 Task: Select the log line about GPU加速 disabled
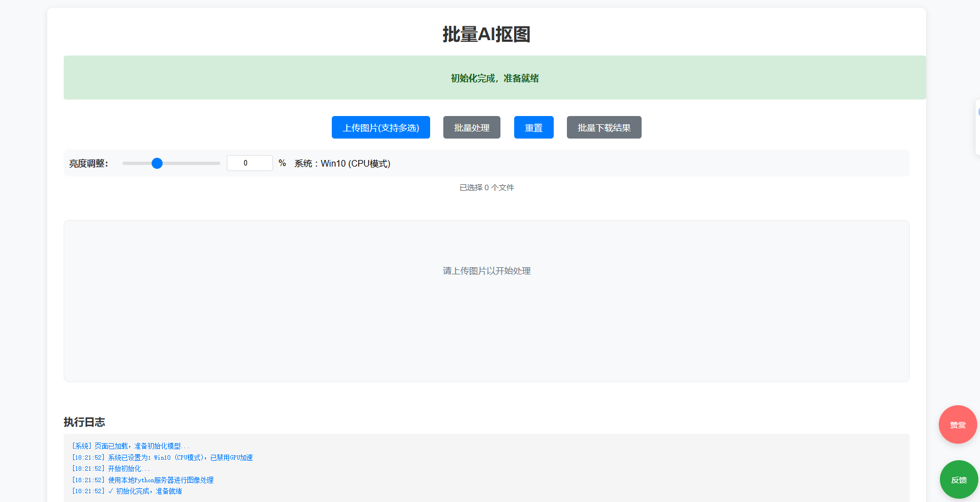click(163, 457)
